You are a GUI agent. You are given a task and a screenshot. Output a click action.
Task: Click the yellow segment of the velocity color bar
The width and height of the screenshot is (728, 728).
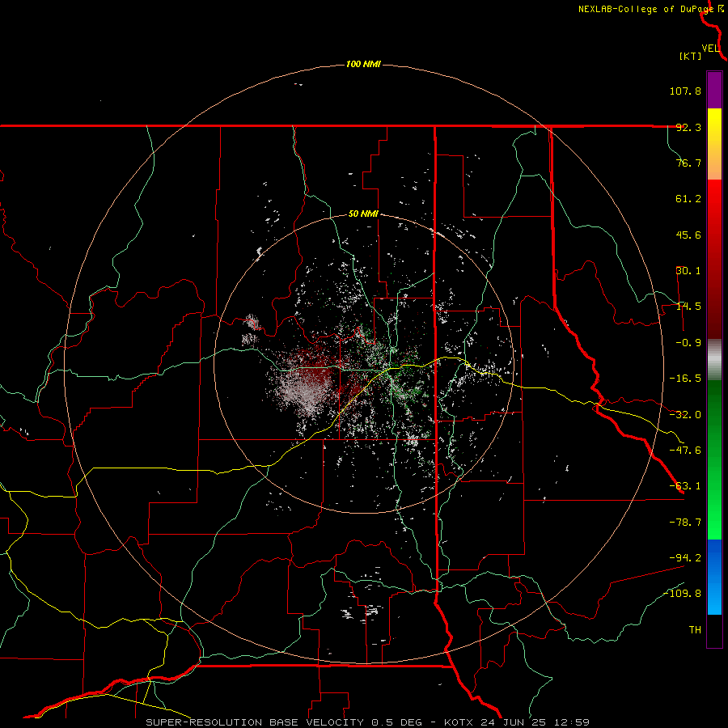click(714, 144)
